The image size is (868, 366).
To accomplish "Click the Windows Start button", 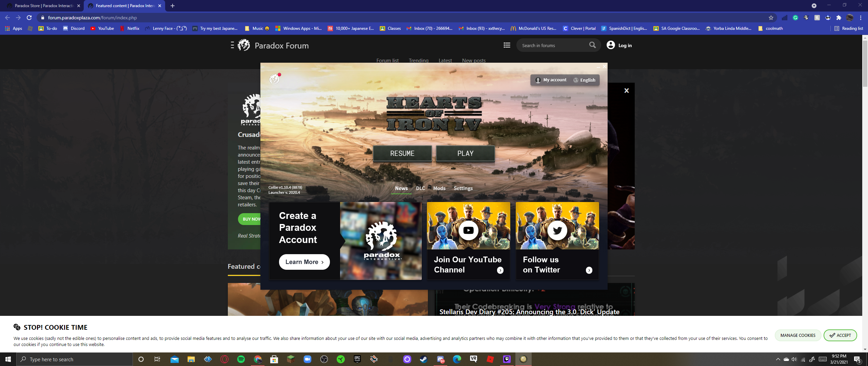I will pyautogui.click(x=8, y=359).
